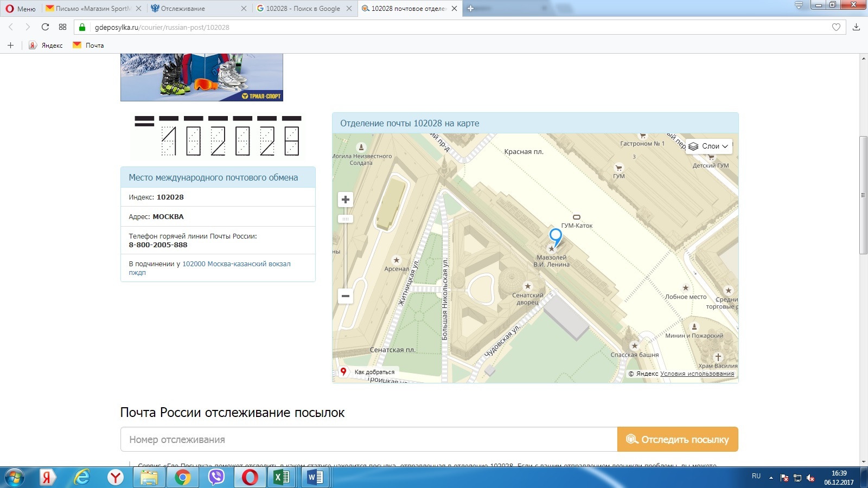Zoom in on the map
Viewport: 868px width, 488px height.
[346, 200]
